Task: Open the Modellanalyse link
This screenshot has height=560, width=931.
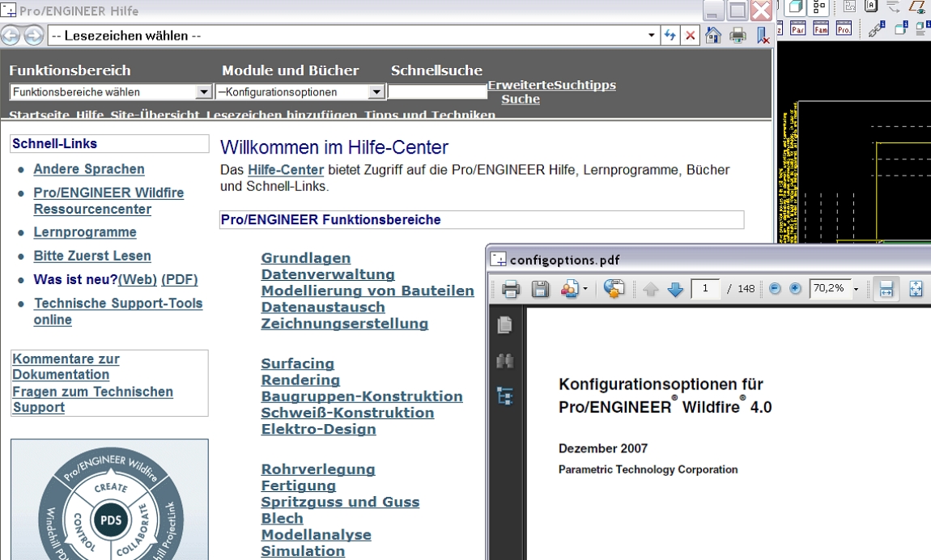Action: click(316, 534)
